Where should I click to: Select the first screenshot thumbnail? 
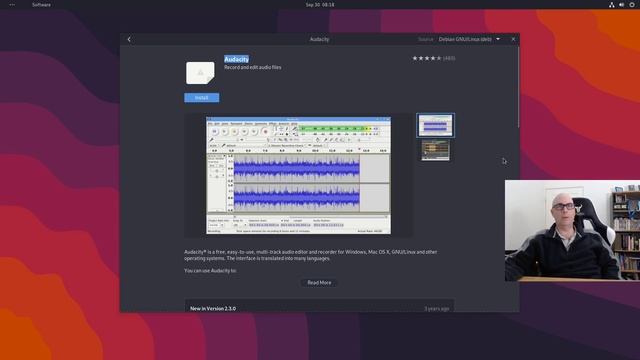coord(436,125)
